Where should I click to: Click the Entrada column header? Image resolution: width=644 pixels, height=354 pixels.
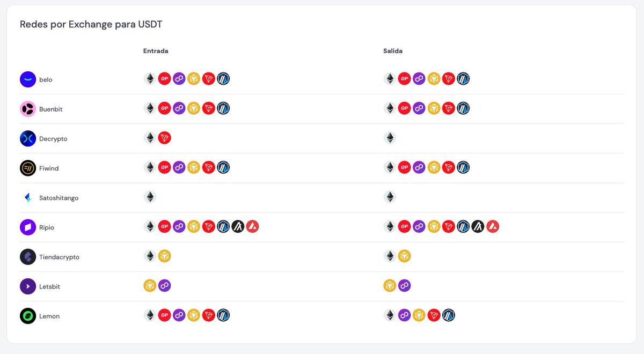[156, 51]
